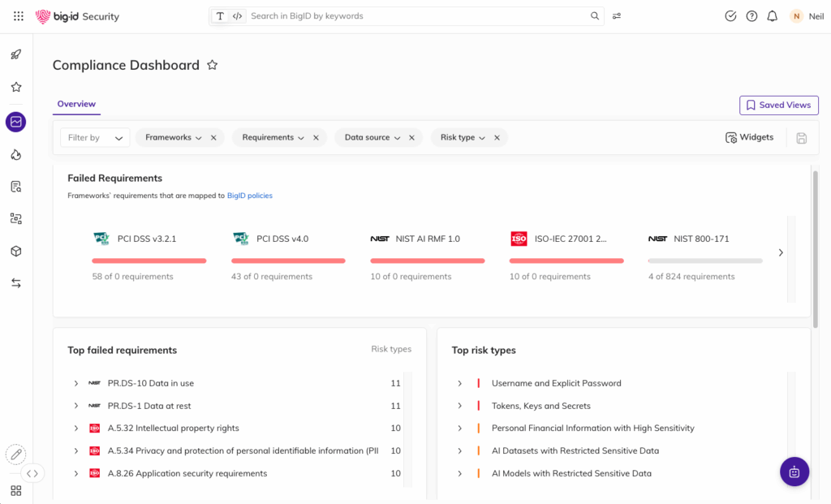
Task: Toggle the code search mode
Action: click(x=237, y=16)
